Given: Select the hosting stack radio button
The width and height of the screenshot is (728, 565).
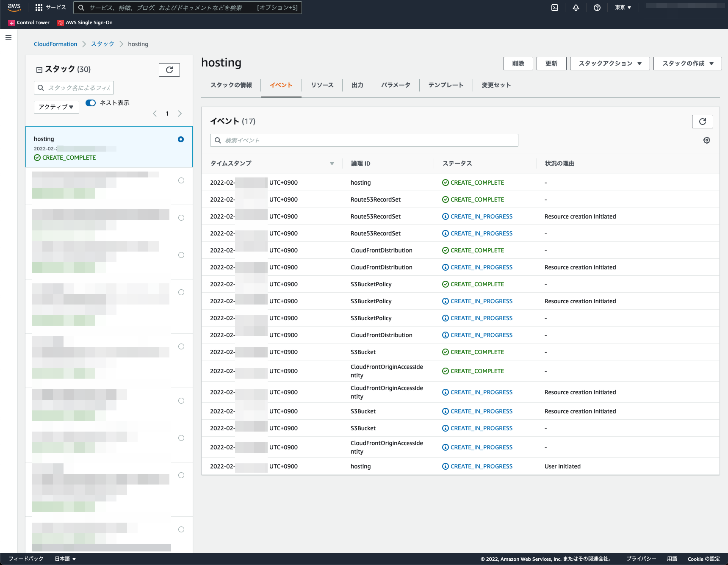Looking at the screenshot, I should 181,139.
